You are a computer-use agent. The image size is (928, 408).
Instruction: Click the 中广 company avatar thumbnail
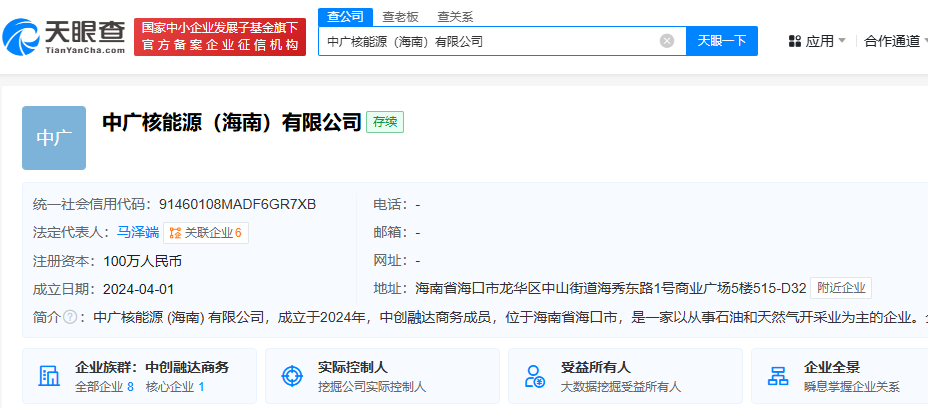coord(54,138)
